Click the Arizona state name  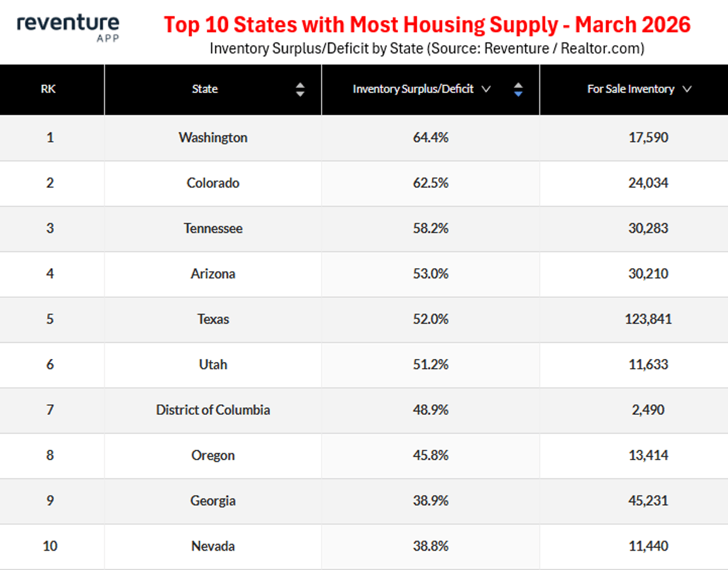(x=212, y=274)
